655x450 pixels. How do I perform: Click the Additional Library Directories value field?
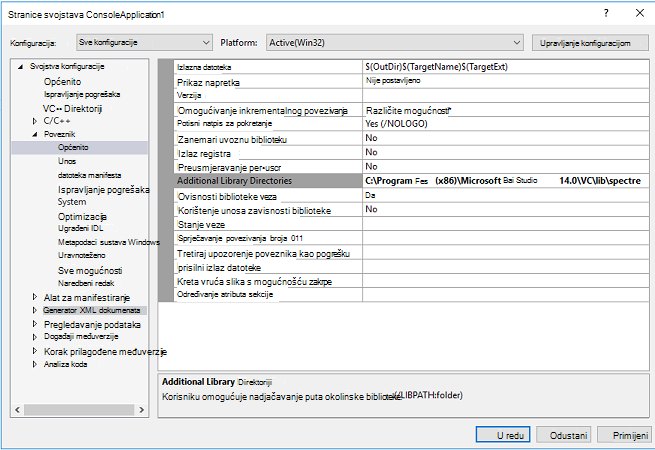pos(505,181)
